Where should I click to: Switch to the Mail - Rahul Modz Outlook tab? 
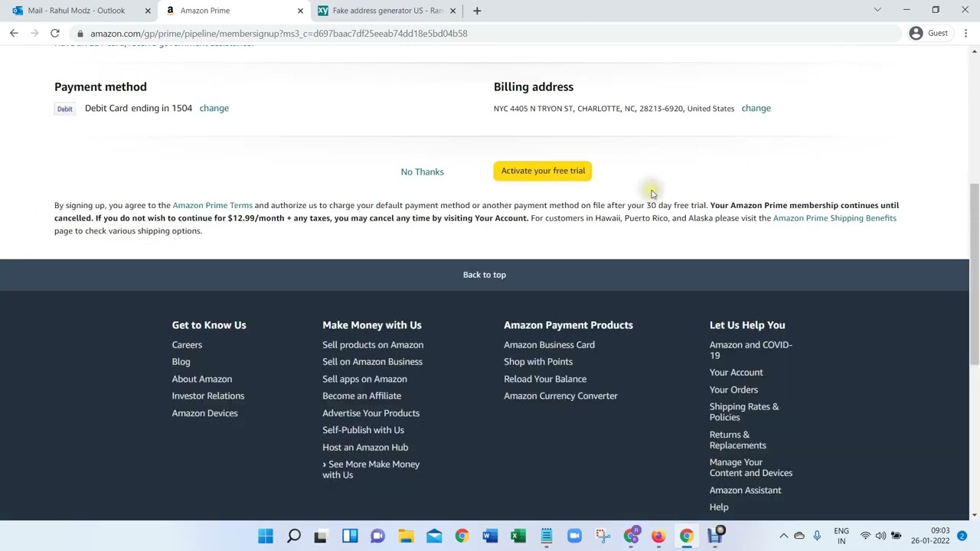pyautogui.click(x=77, y=11)
